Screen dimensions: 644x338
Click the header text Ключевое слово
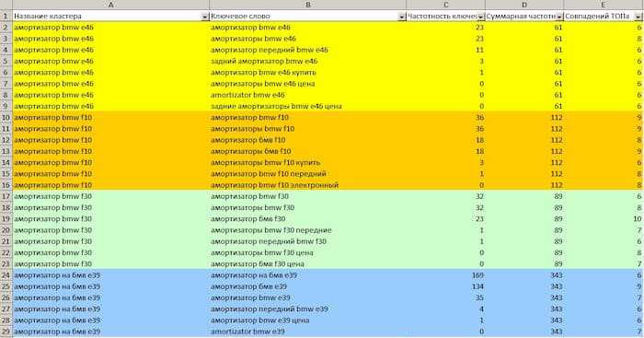[x=240, y=17]
